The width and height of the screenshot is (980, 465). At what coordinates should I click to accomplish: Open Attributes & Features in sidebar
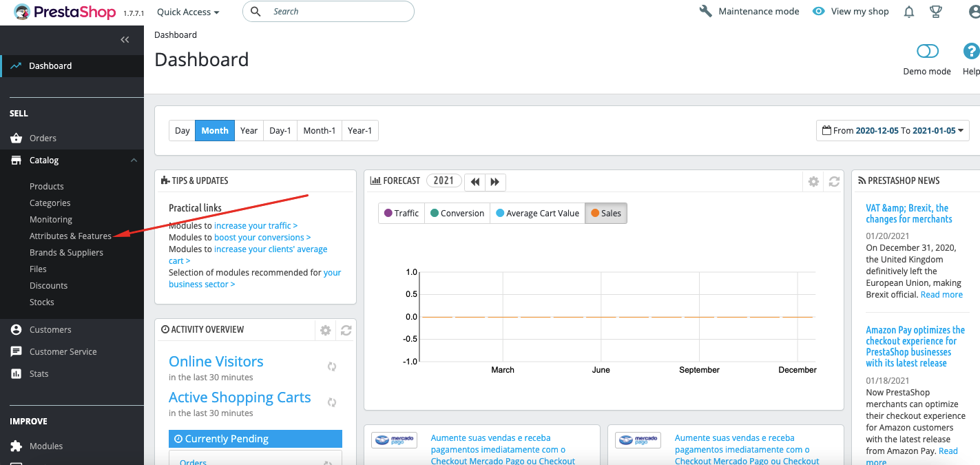70,236
